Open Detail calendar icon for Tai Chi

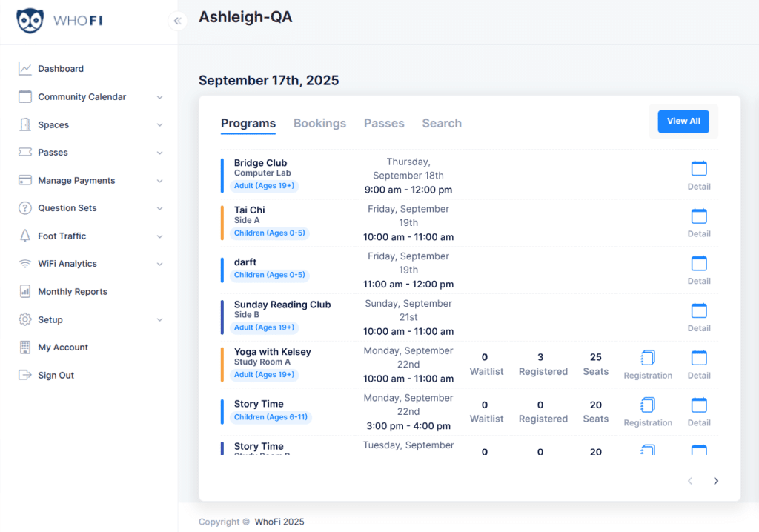click(699, 216)
